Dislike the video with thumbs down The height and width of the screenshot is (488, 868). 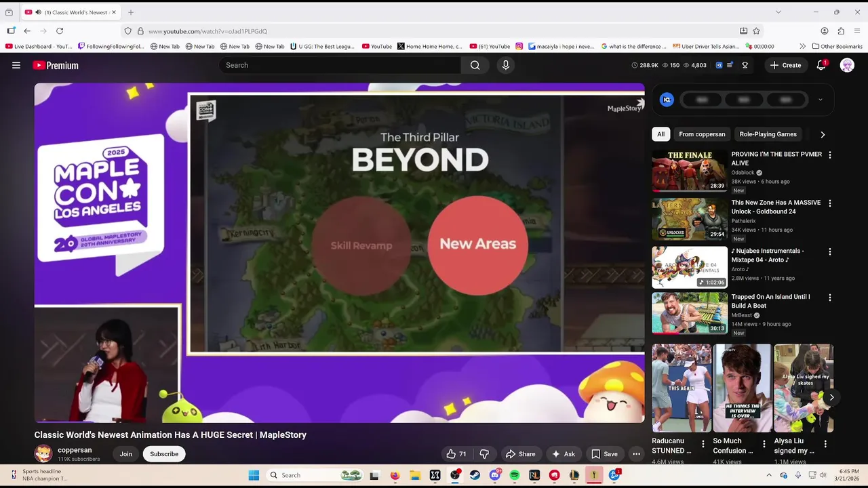[x=484, y=454]
